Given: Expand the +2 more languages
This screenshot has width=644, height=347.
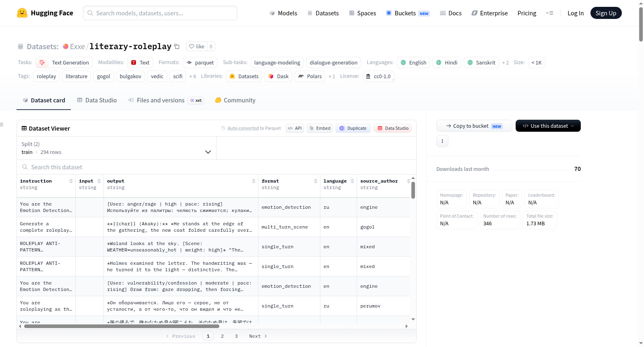Looking at the screenshot, I should pos(506,63).
